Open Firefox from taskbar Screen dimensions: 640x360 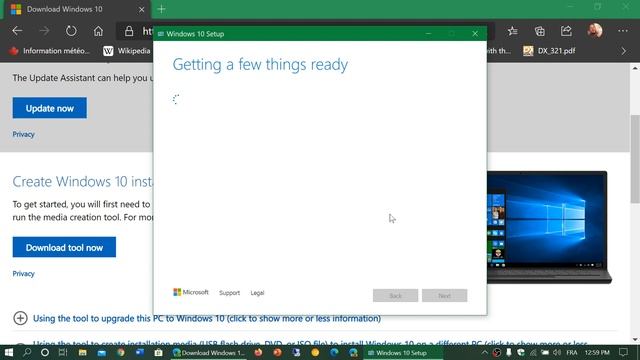[x=258, y=353]
